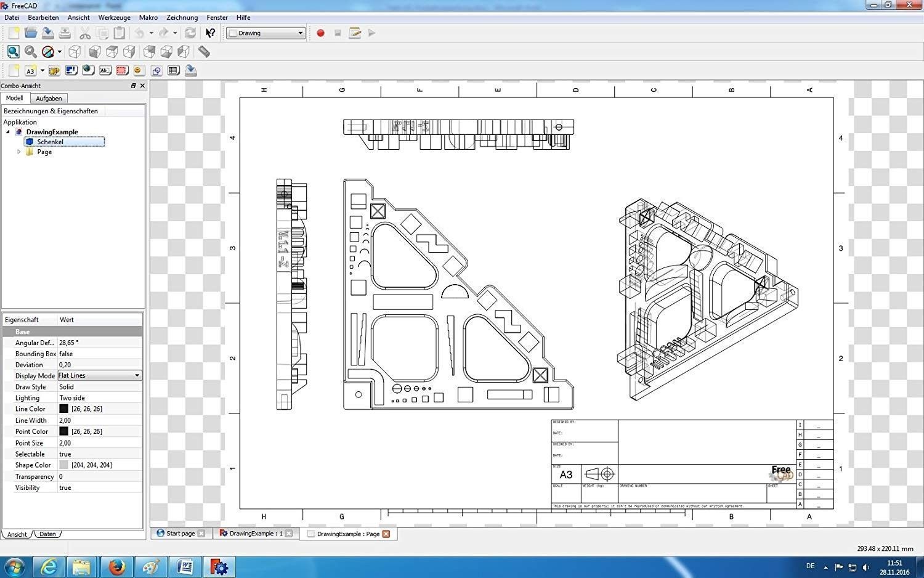The width and height of the screenshot is (924, 578).
Task: Open the Display Mode Flat Lines dropdown
Action: 137,375
